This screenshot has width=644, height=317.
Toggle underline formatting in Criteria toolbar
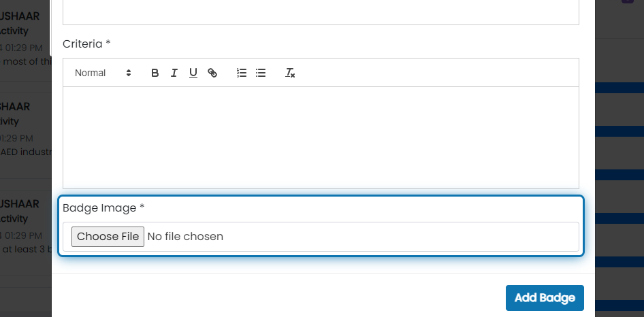point(193,73)
